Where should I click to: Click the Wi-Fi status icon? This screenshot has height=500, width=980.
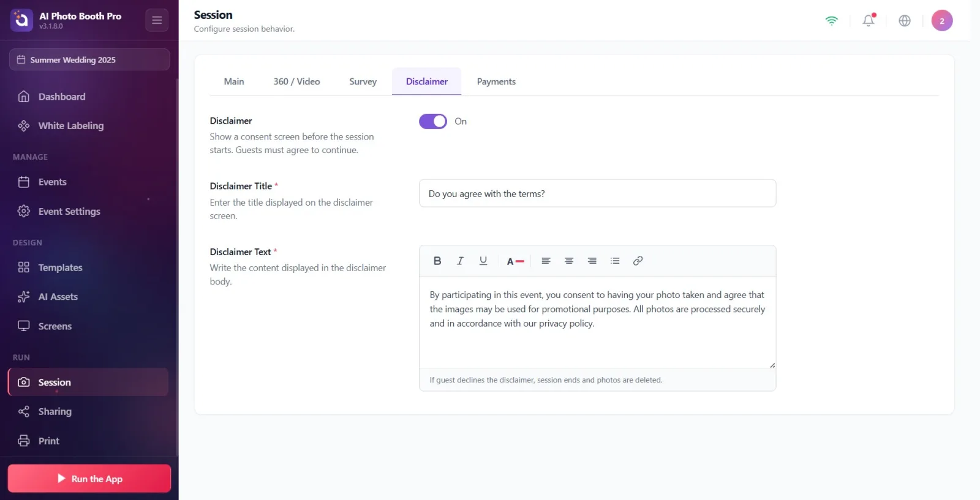pos(831,20)
